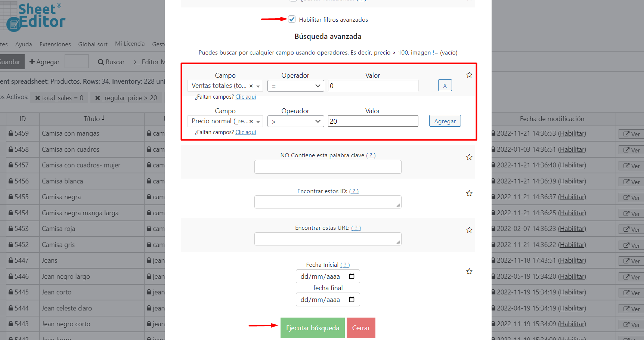The image size is (644, 340).
Task: Star the Fecha Inicial date filter
Action: coord(469,272)
